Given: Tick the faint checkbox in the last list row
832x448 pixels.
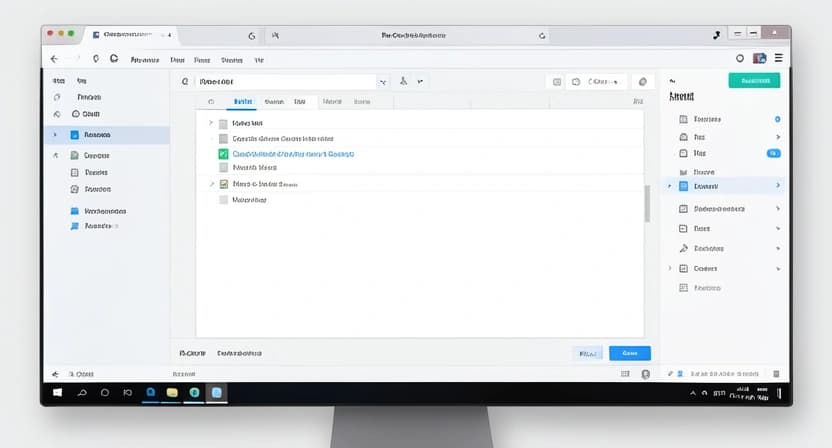Looking at the screenshot, I should [x=223, y=200].
